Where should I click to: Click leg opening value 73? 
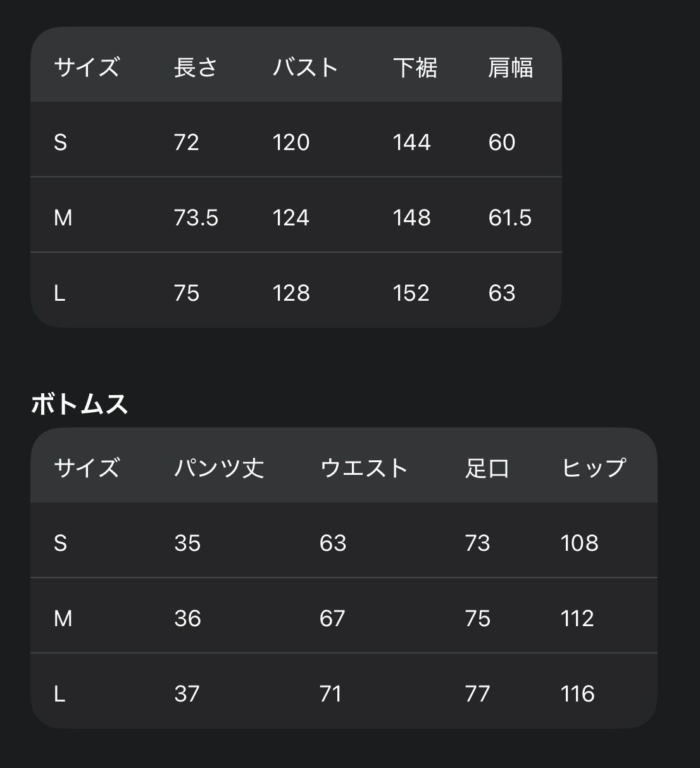477,543
